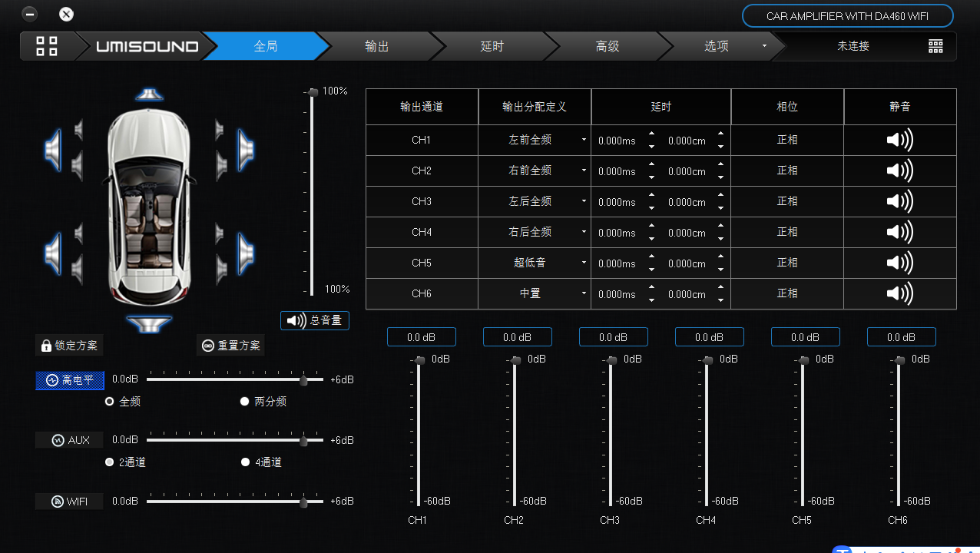The width and height of the screenshot is (980, 553).
Task: Select the large rear-right door speaker
Action: point(245,253)
